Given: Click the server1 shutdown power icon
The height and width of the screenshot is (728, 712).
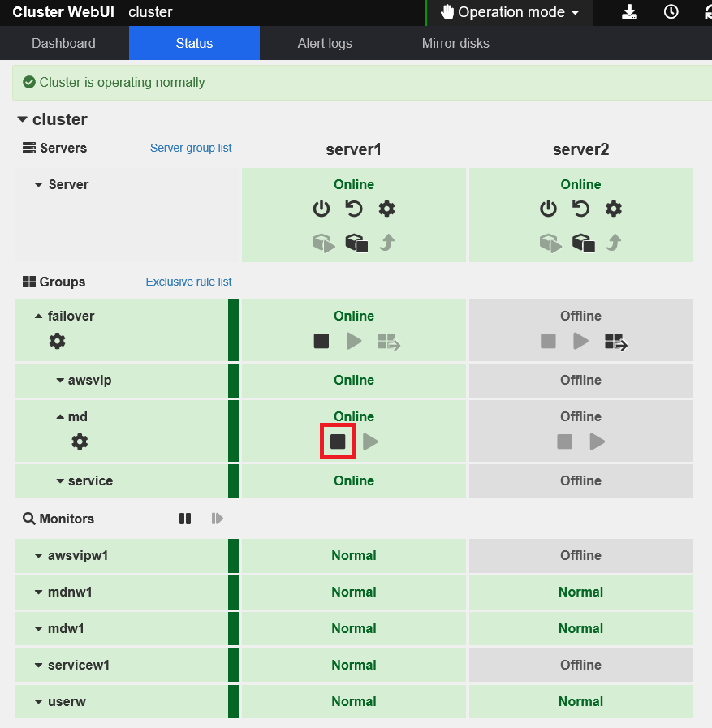Looking at the screenshot, I should pos(321,209).
